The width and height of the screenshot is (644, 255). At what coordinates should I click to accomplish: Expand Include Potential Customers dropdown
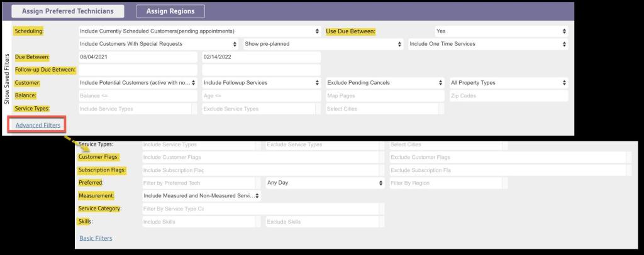click(x=137, y=83)
